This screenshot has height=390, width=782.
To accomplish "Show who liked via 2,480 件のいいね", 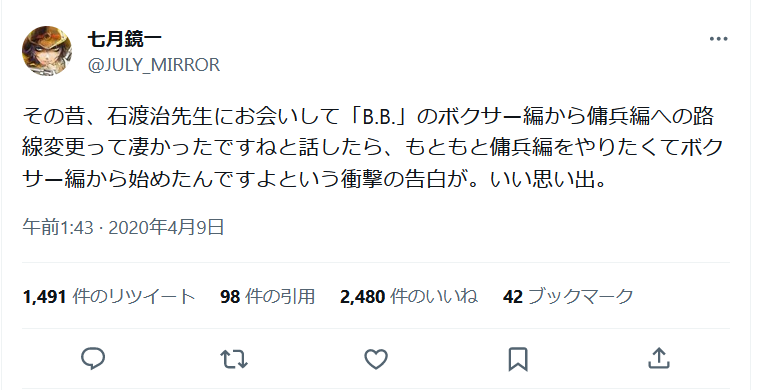I will (x=409, y=297).
